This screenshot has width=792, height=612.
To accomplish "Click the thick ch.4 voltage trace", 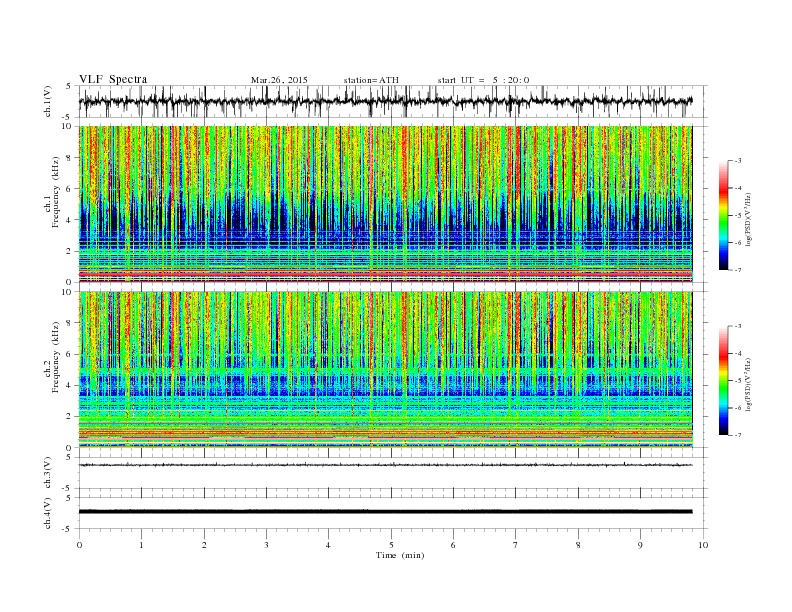I will coord(385,512).
